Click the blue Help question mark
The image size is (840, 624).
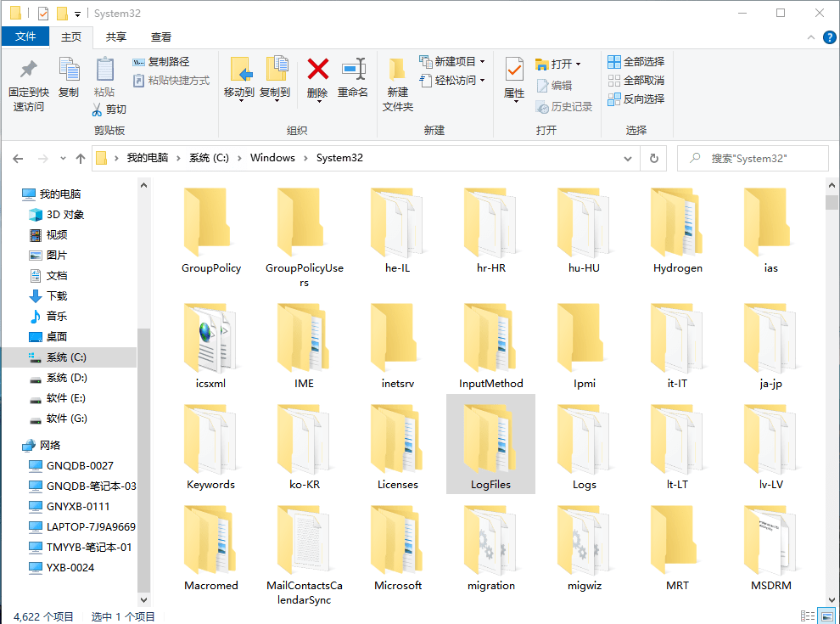tap(829, 37)
